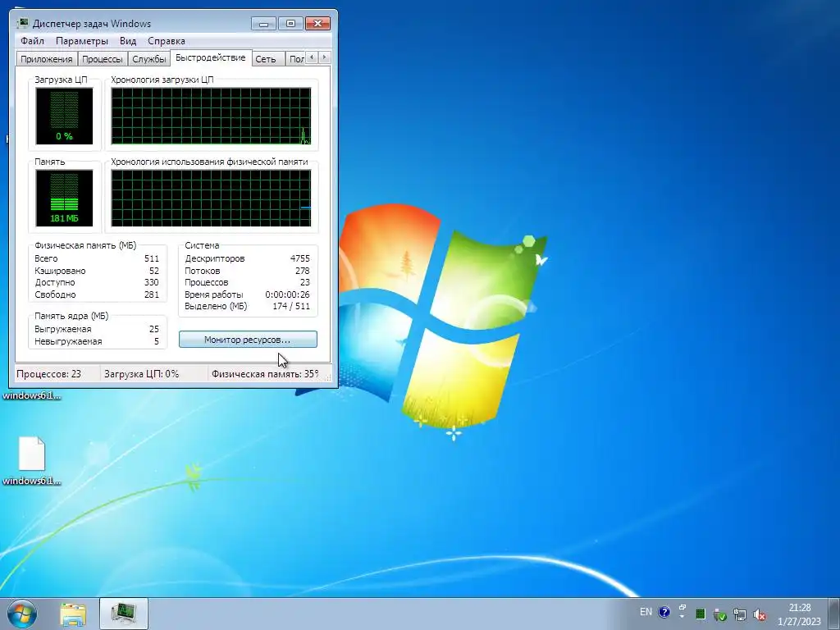Open the Справка menu
Screen dimensions: 840x630
[x=166, y=41]
